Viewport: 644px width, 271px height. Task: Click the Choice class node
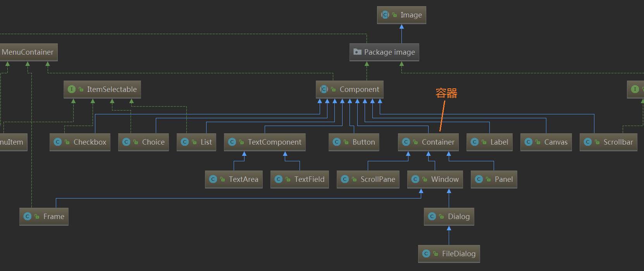coord(143,142)
